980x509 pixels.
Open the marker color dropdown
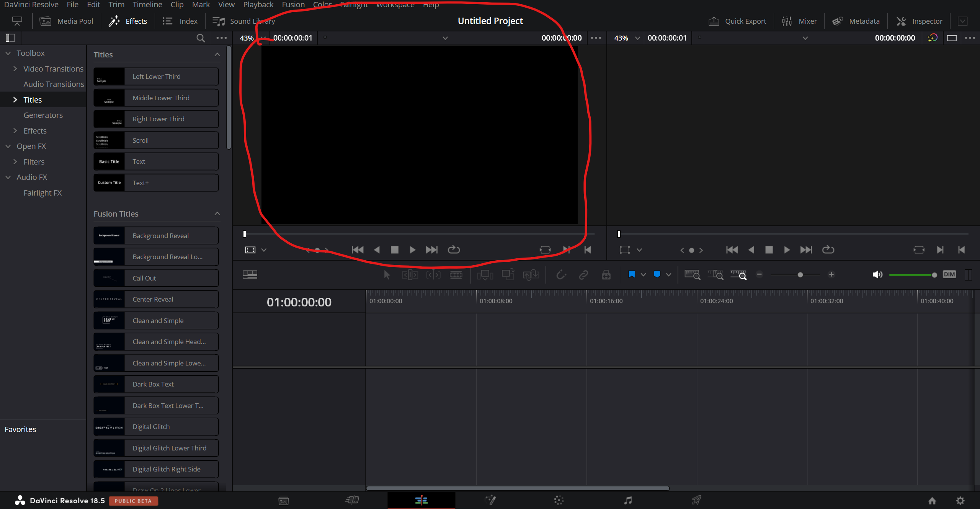(x=669, y=275)
